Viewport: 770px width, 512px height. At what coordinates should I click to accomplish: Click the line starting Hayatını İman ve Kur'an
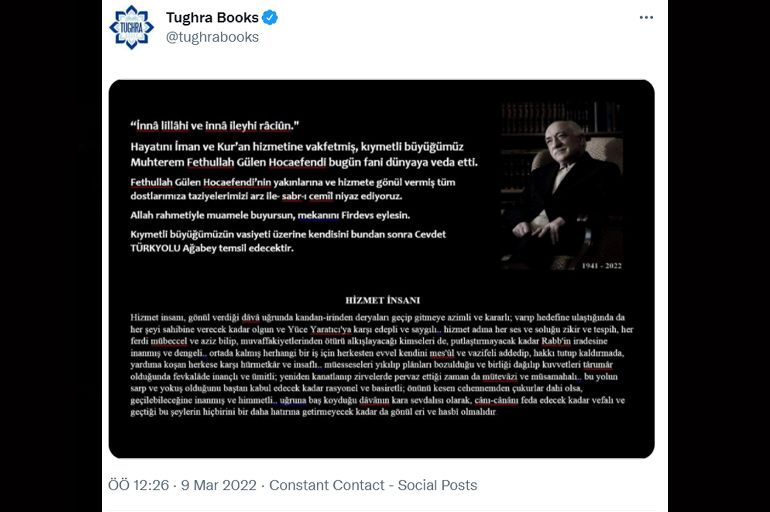(297, 146)
